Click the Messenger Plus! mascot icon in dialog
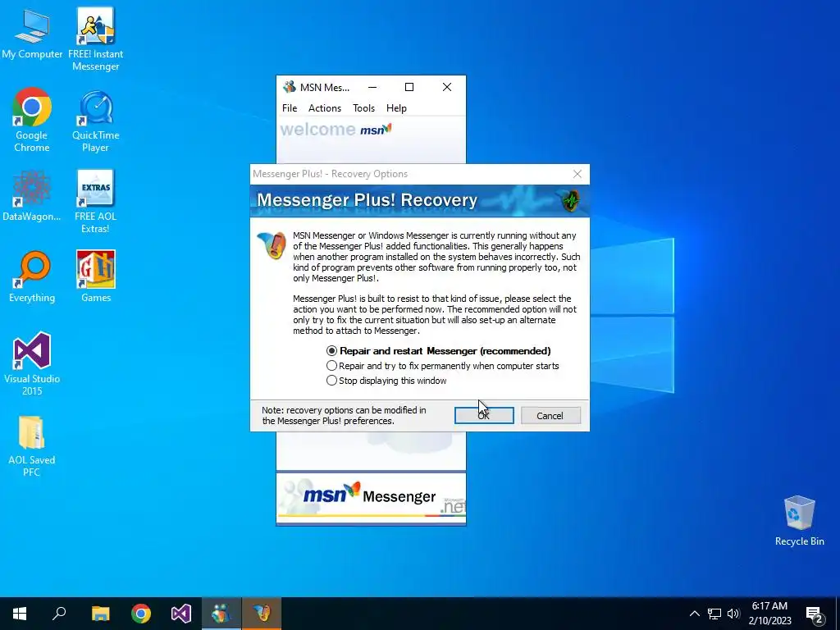The height and width of the screenshot is (630, 840). pyautogui.click(x=272, y=245)
